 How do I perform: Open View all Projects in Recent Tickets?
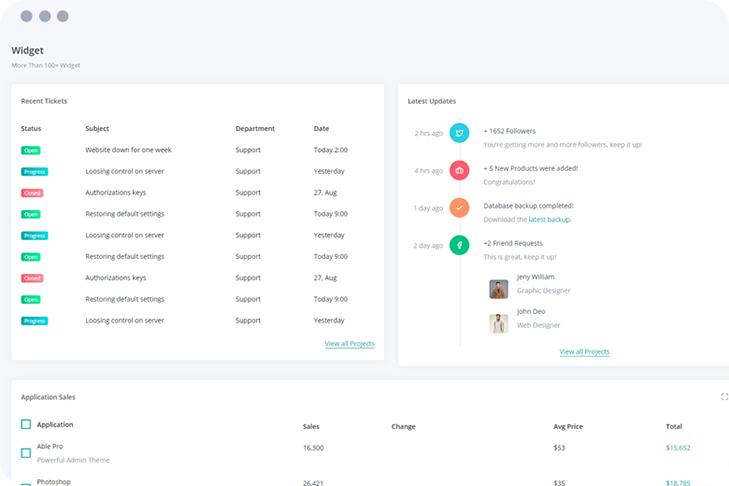coord(349,344)
